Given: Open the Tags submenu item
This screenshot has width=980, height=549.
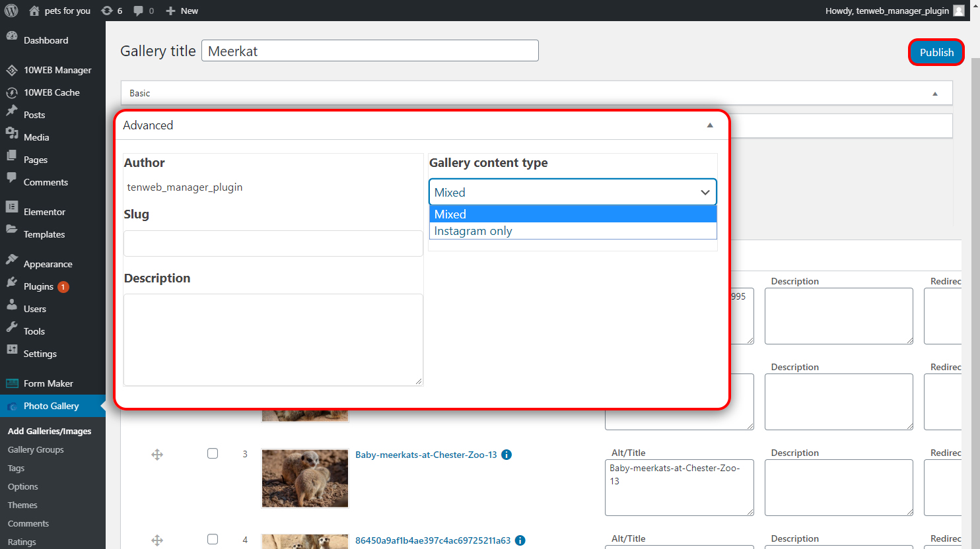Looking at the screenshot, I should tap(16, 468).
